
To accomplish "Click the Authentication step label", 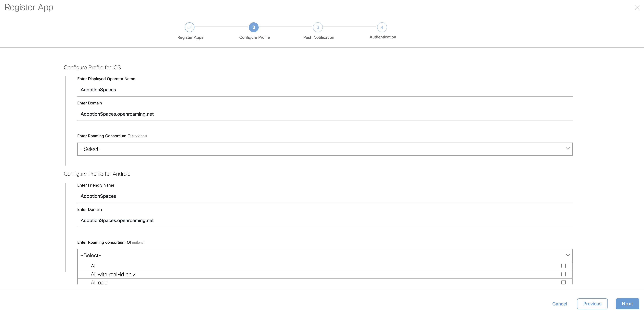I will click(x=383, y=37).
